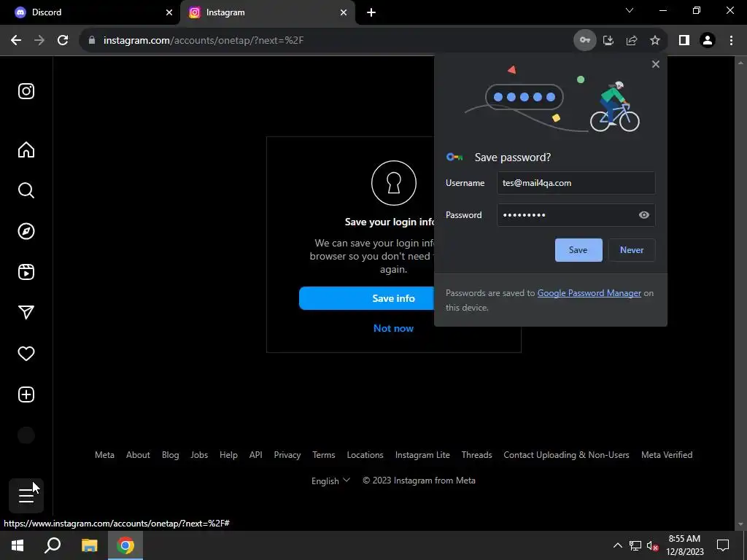Open Blog footer link
Screen dimensions: 747x560
(170, 455)
